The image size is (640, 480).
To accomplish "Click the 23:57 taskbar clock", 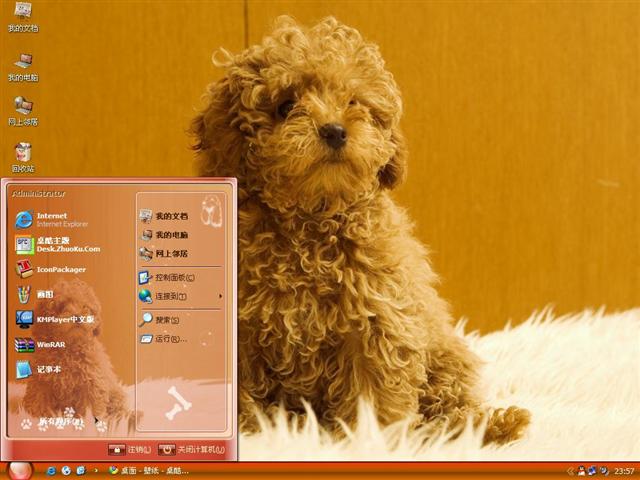I will 624,471.
